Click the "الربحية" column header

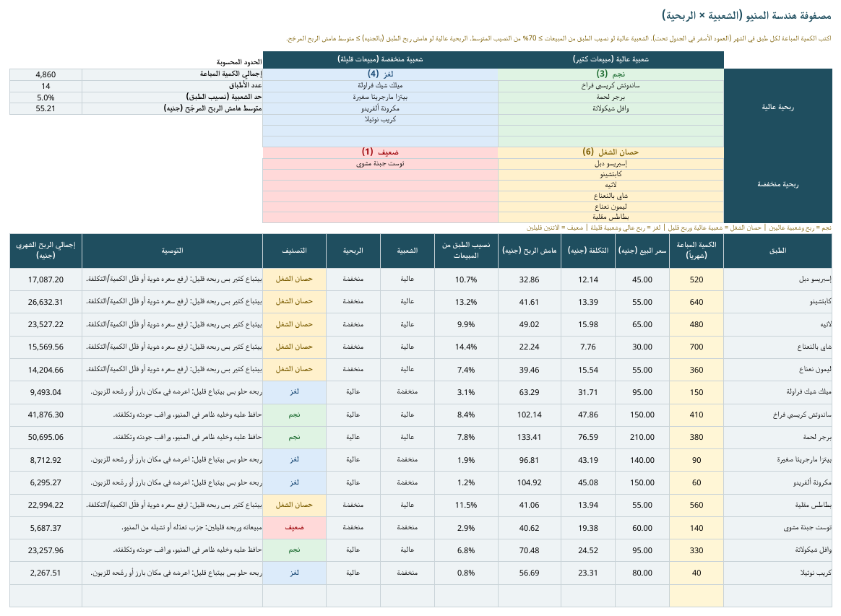pos(353,251)
